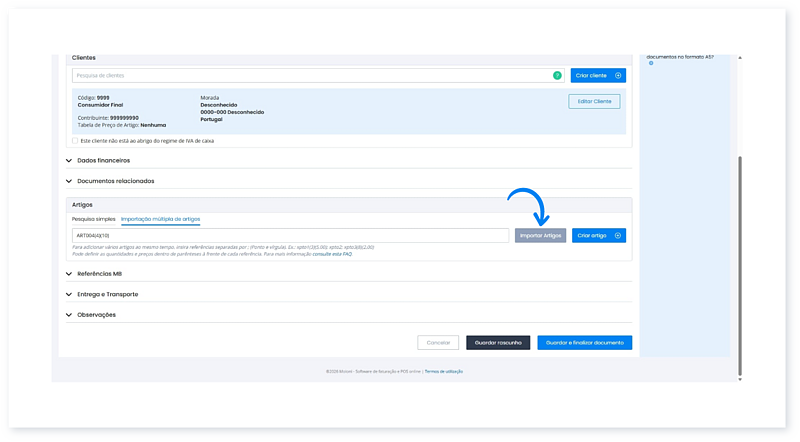The width and height of the screenshot is (800, 442).
Task: Click the Pesquisa de clientes search field
Action: [310, 75]
